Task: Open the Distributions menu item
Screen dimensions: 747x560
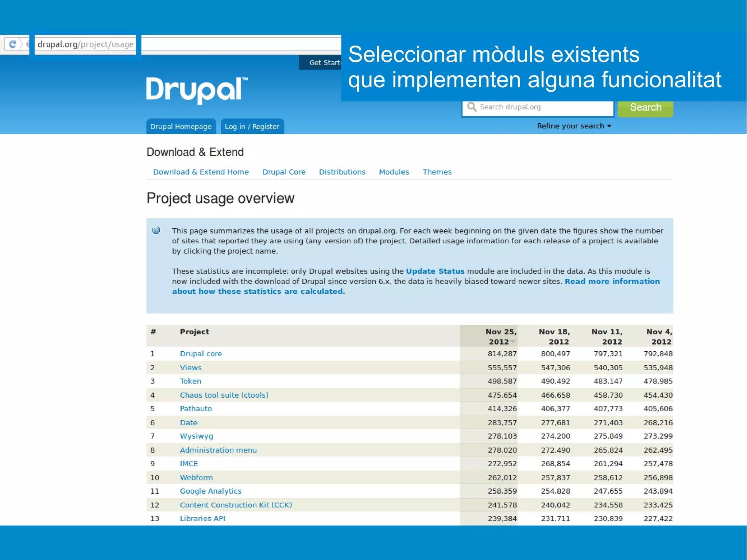Action: (x=342, y=172)
